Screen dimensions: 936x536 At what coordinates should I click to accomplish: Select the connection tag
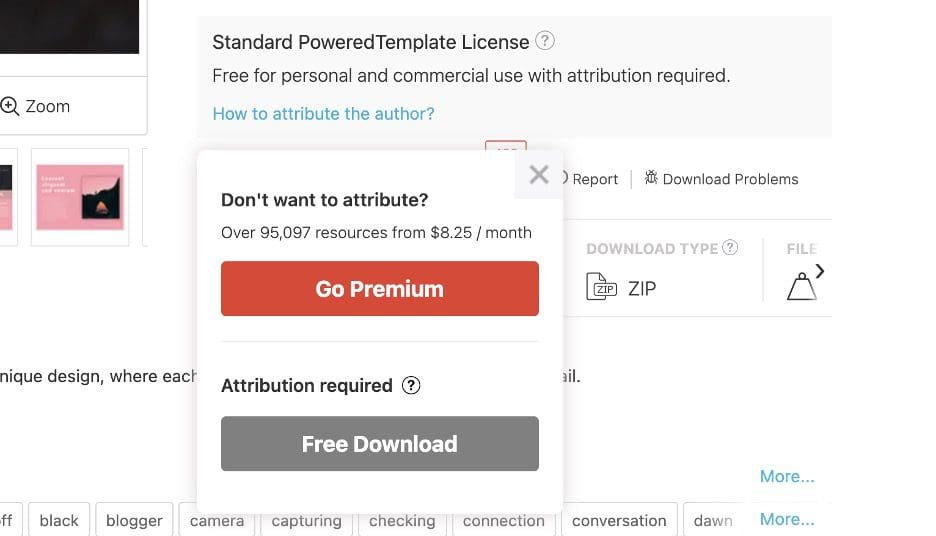(x=504, y=520)
